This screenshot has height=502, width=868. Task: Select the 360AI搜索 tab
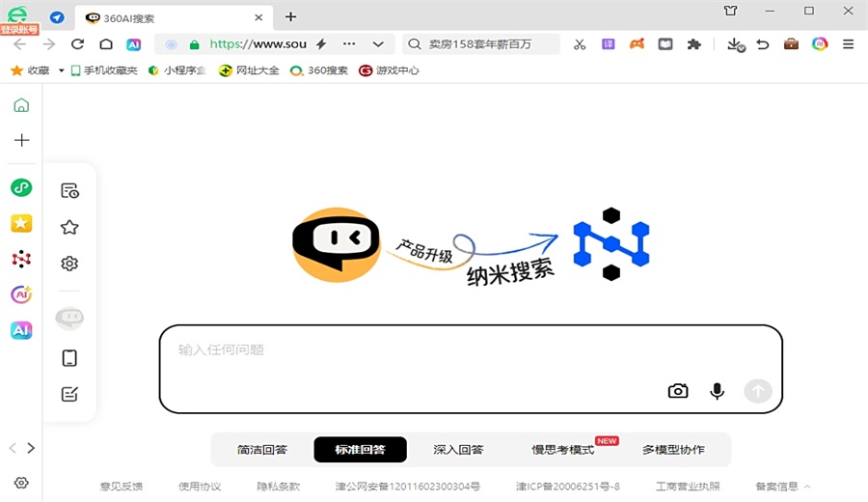click(174, 18)
